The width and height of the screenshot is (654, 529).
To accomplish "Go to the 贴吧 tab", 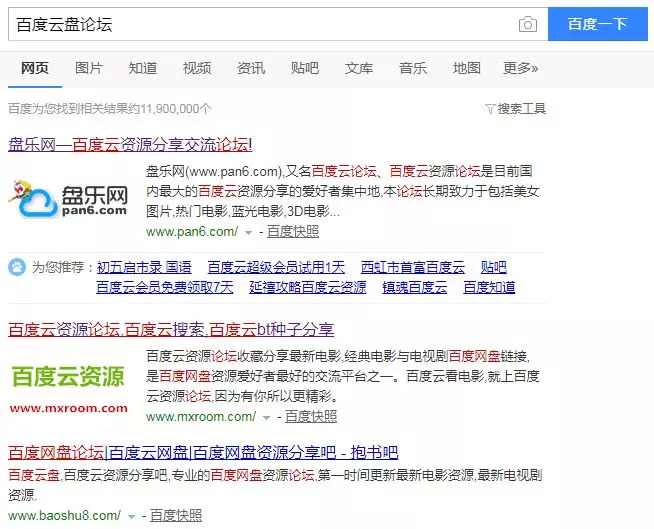I will (305, 68).
